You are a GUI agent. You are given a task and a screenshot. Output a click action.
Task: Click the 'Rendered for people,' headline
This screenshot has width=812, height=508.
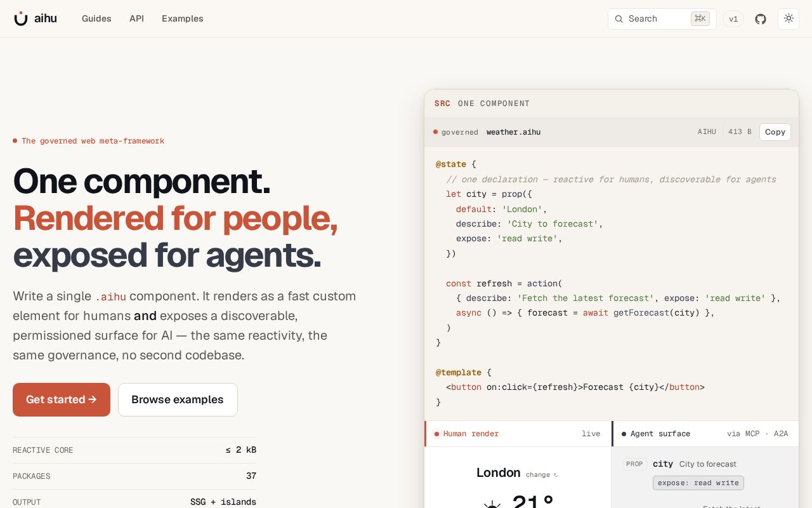click(x=175, y=218)
